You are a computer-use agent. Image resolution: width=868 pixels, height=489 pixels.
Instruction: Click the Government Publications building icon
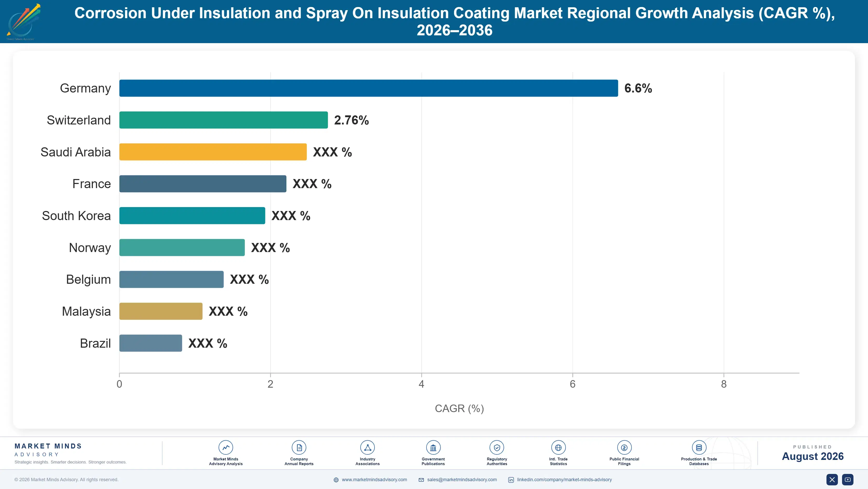pyautogui.click(x=433, y=447)
